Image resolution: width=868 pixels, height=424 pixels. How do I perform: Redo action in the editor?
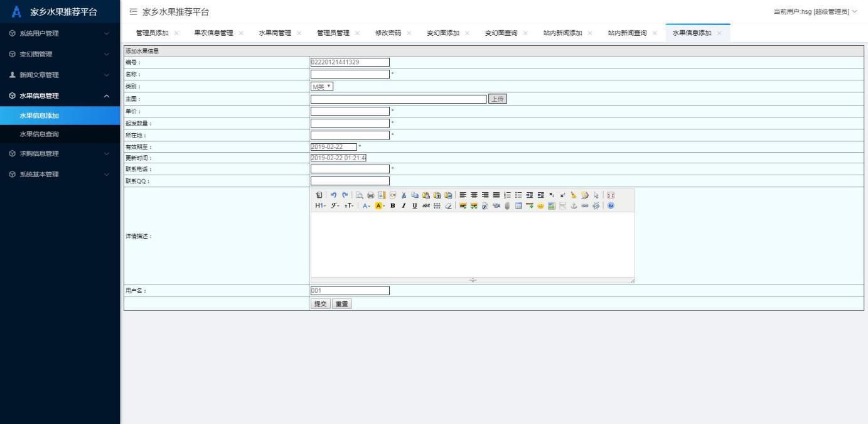[x=345, y=195]
